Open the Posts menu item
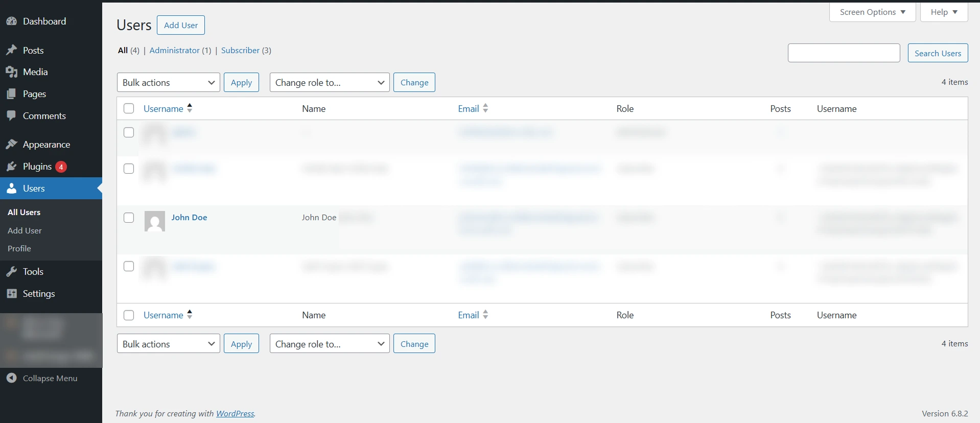The image size is (980, 423). click(33, 51)
